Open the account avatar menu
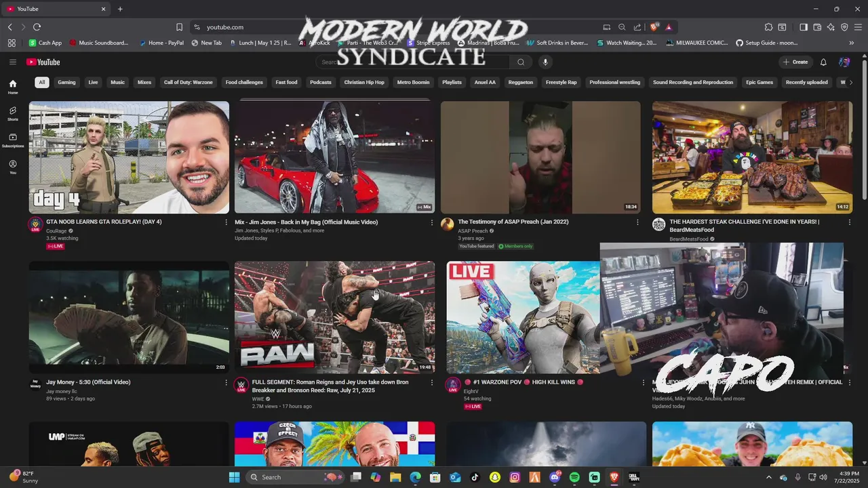 (x=844, y=62)
